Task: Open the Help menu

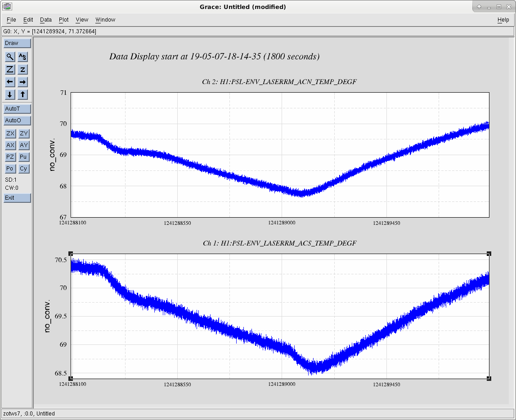Action: [503, 20]
